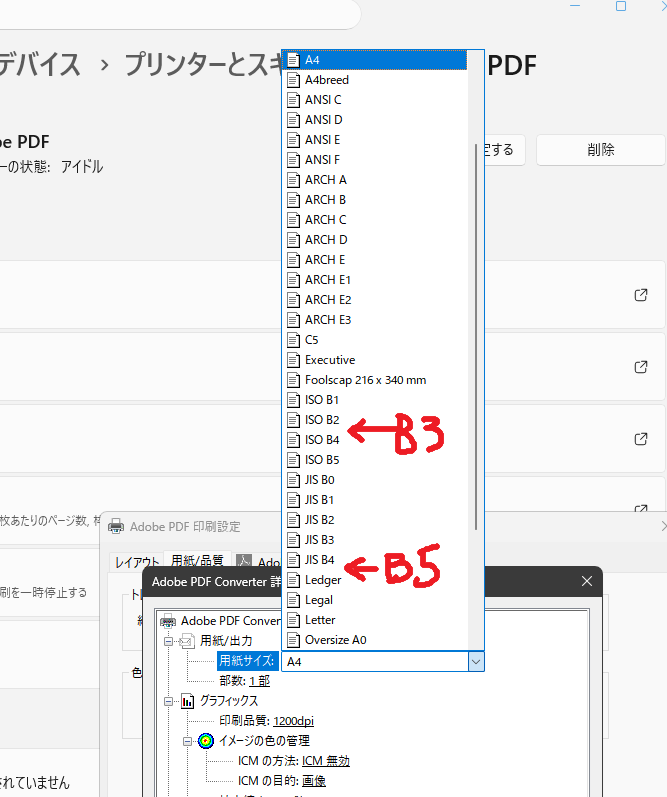The height and width of the screenshot is (797, 667).
Task: Select Legal paper size
Action: click(375, 600)
